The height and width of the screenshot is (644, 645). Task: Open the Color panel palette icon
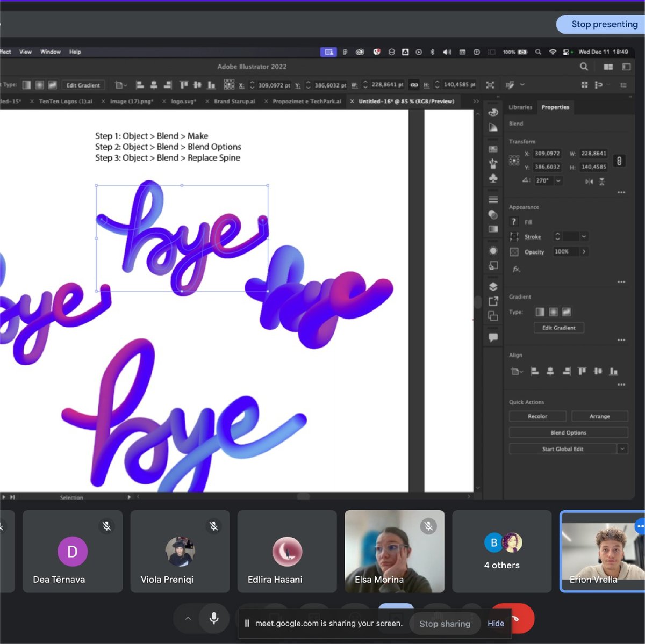coord(493,112)
